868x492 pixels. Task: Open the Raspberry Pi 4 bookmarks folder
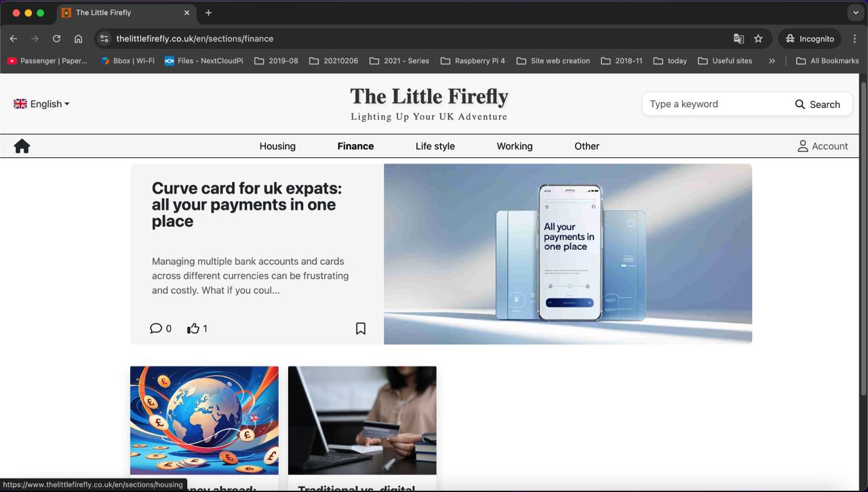coord(473,60)
